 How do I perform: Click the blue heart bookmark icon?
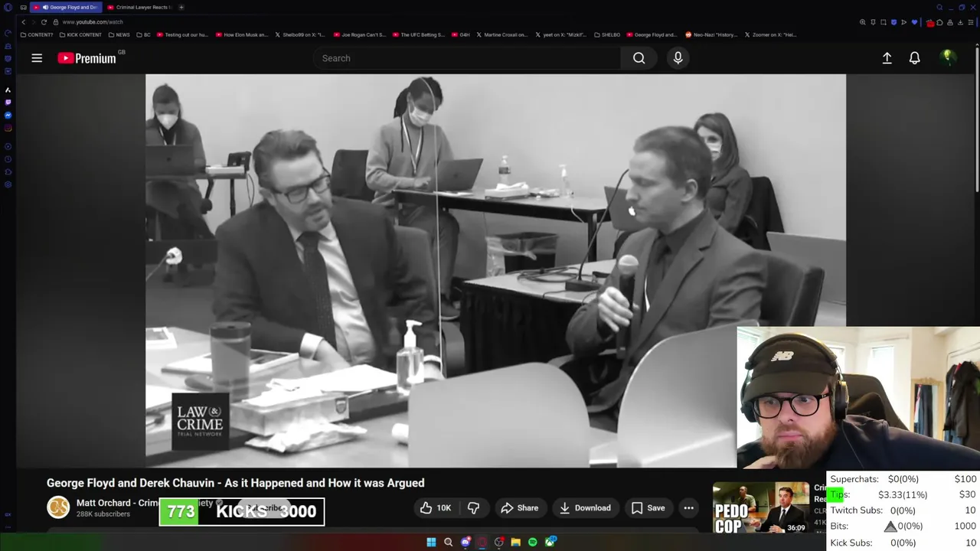tap(913, 22)
